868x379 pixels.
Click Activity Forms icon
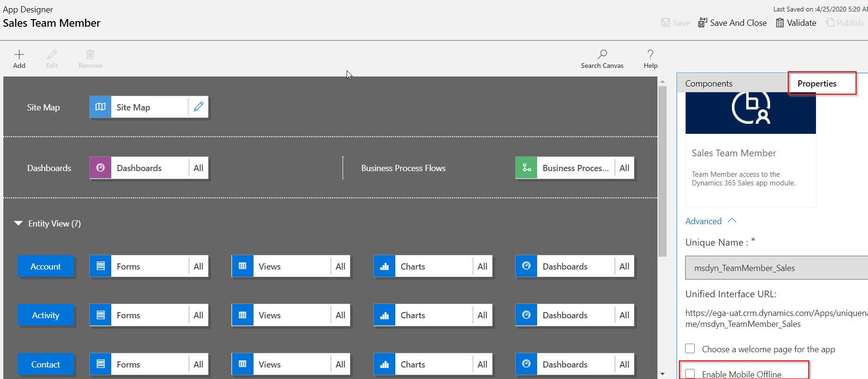(100, 315)
